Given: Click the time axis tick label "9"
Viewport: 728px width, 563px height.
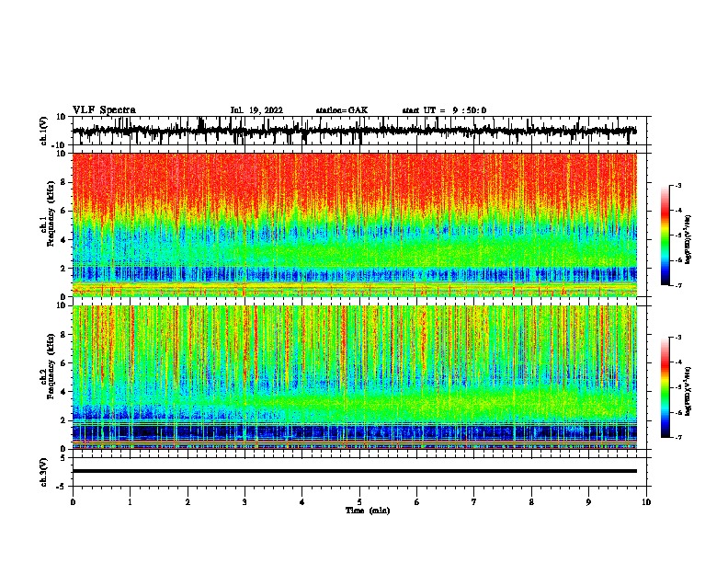Looking at the screenshot, I should tap(588, 502).
